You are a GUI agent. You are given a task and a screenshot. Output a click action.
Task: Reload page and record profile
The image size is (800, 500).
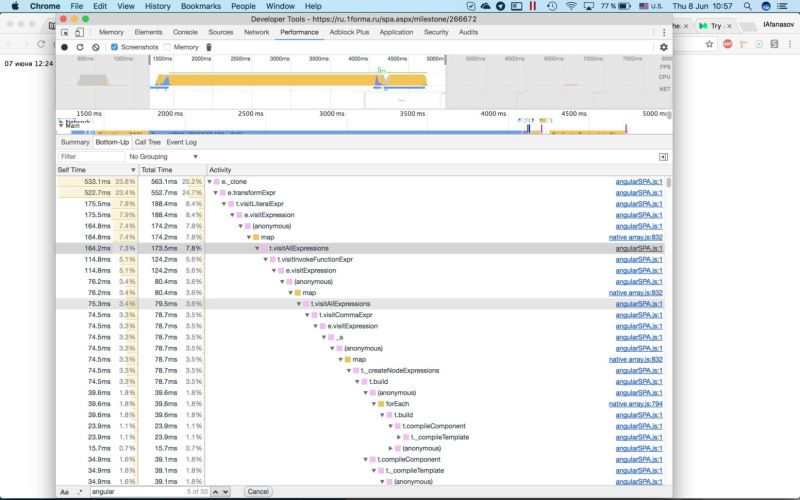[80, 47]
